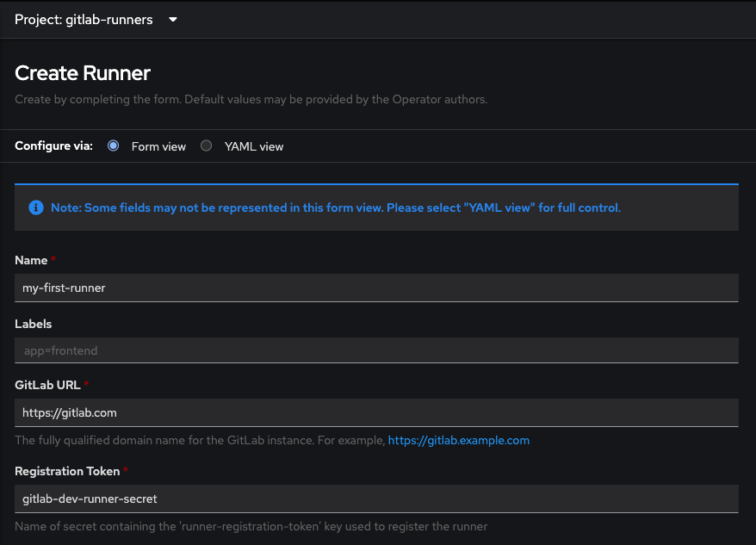Click the blue info icon in the note
Viewport: 756px width, 545px height.
[x=36, y=207]
